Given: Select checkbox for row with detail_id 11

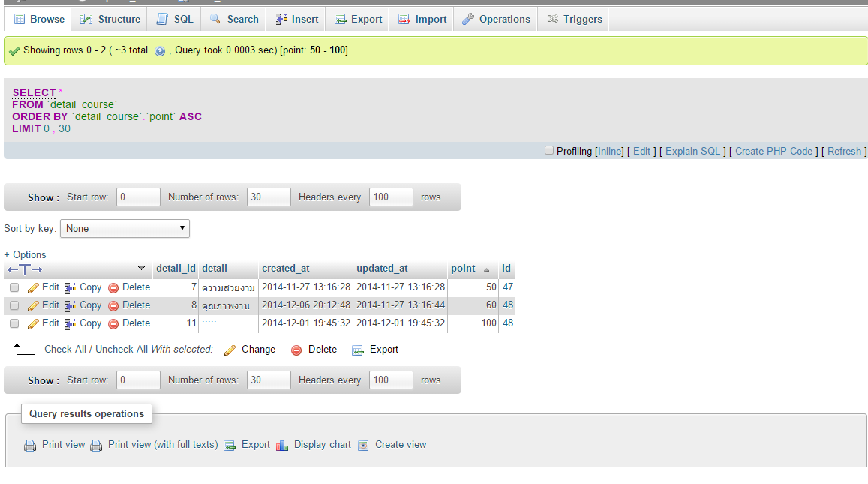Looking at the screenshot, I should [14, 323].
